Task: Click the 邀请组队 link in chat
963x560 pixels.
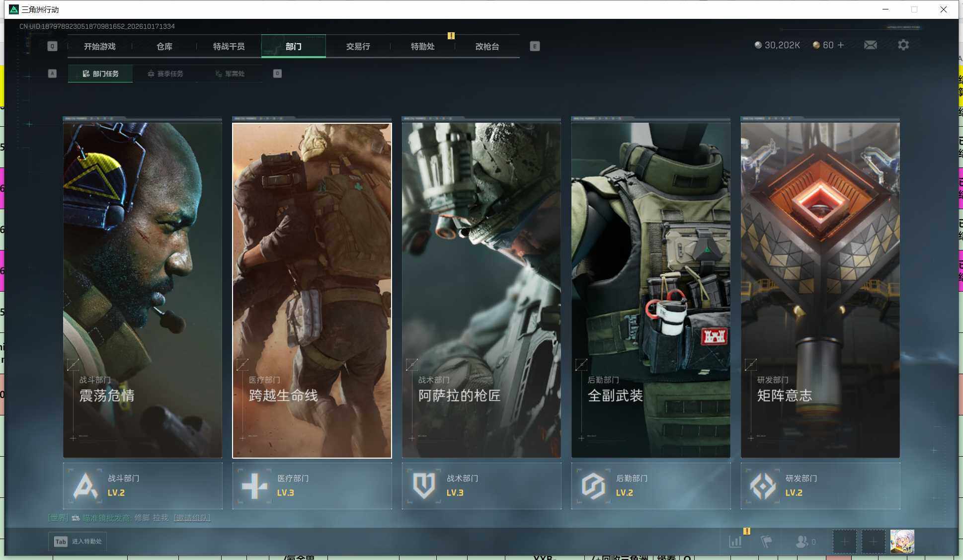Action: (192, 518)
